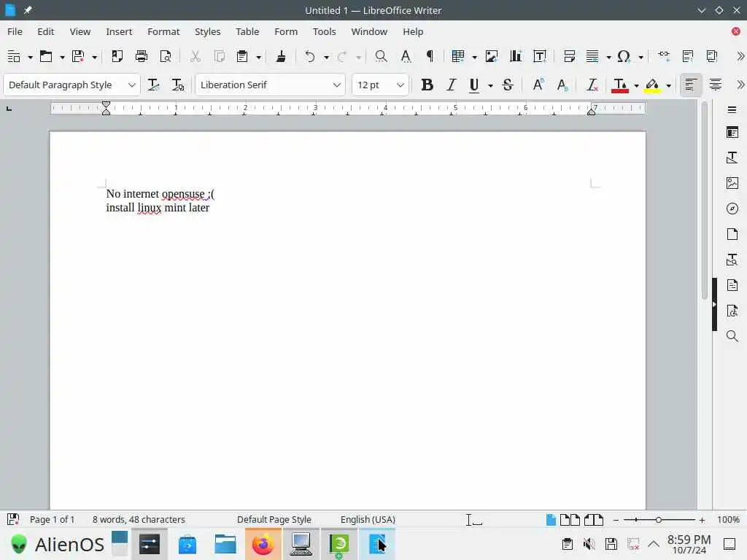Image resolution: width=747 pixels, height=560 pixels.
Task: Click the Page 1 of 1 status
Action: pyautogui.click(x=52, y=519)
